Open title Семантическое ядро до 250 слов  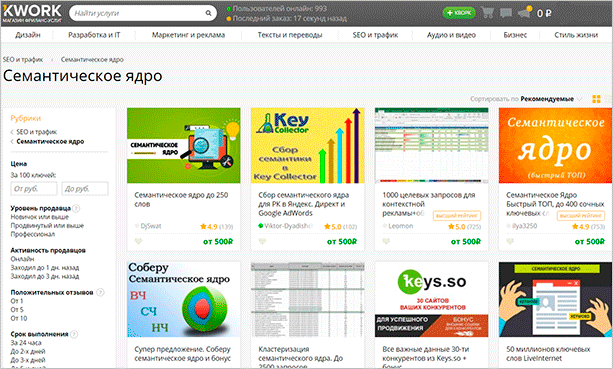pyautogui.click(x=181, y=199)
